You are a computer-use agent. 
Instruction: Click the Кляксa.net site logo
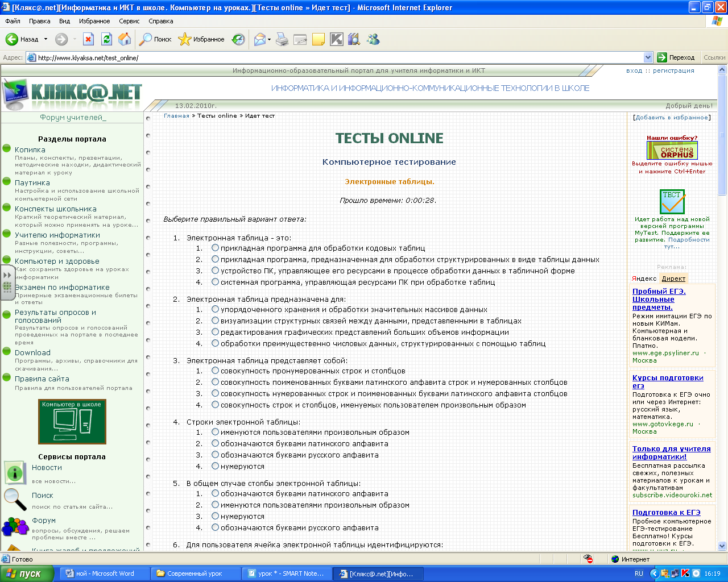point(72,94)
